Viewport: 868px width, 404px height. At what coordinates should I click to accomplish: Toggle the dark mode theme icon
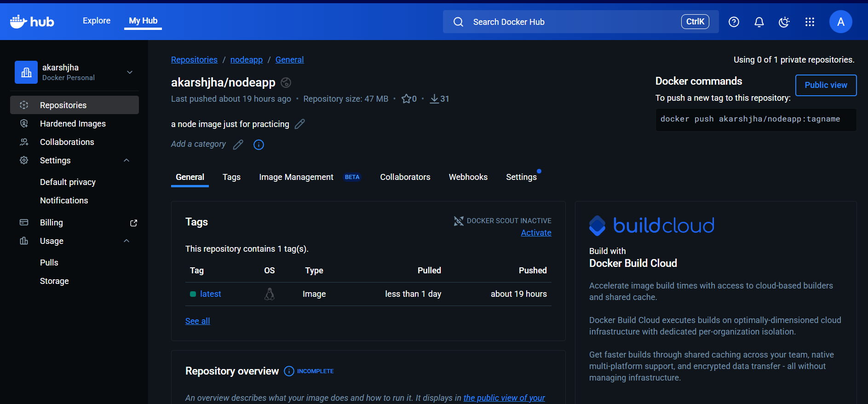click(784, 22)
